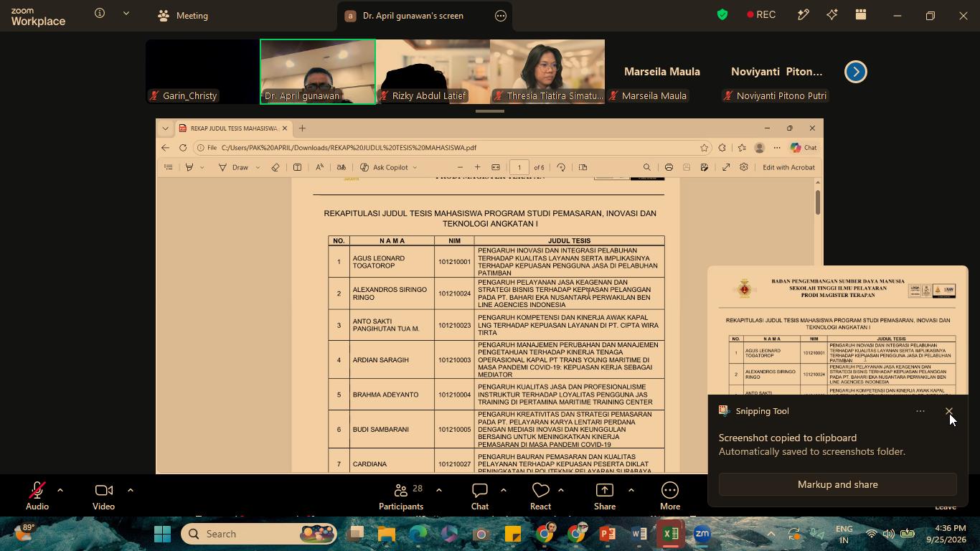Image resolution: width=980 pixels, height=551 pixels.
Task: Open Thresia Tiatira's video thumbnail
Action: point(547,71)
